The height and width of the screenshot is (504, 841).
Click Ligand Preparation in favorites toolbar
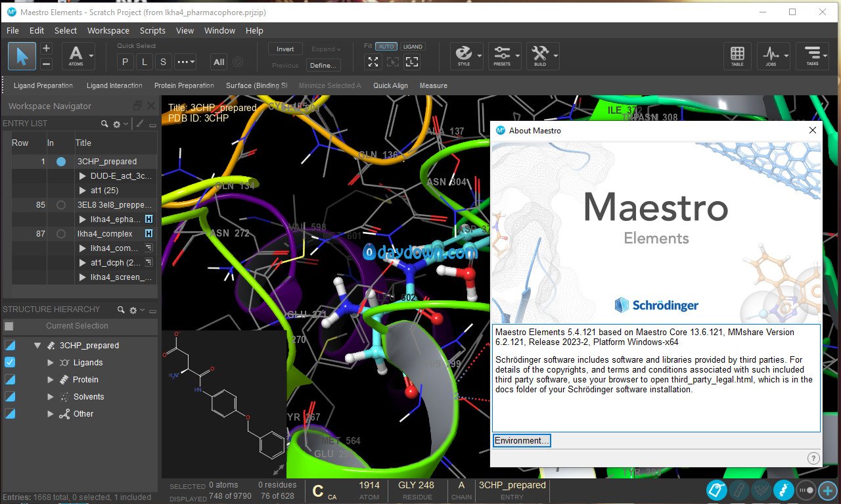44,85
